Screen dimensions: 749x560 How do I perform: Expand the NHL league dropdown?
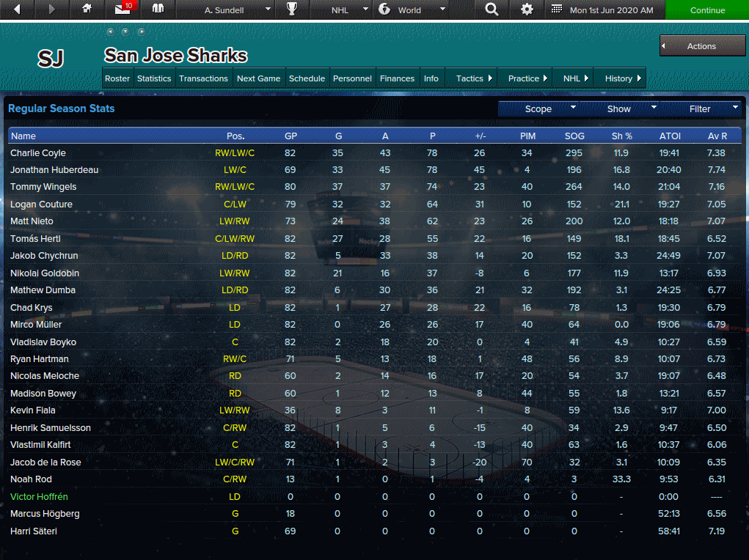[366, 9]
